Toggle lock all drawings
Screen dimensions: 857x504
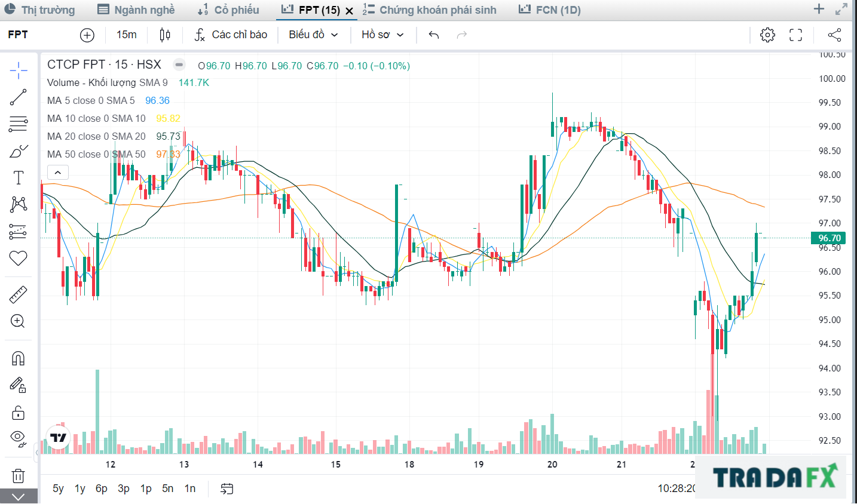(19, 413)
